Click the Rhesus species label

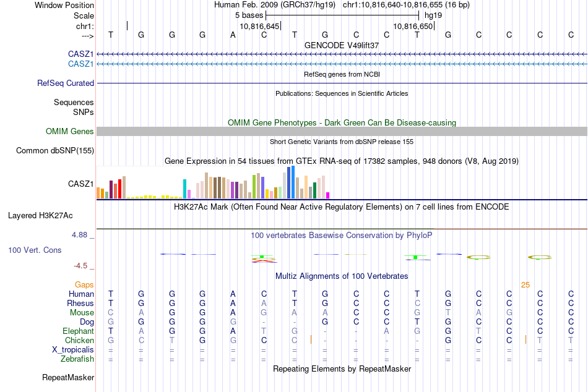point(80,303)
